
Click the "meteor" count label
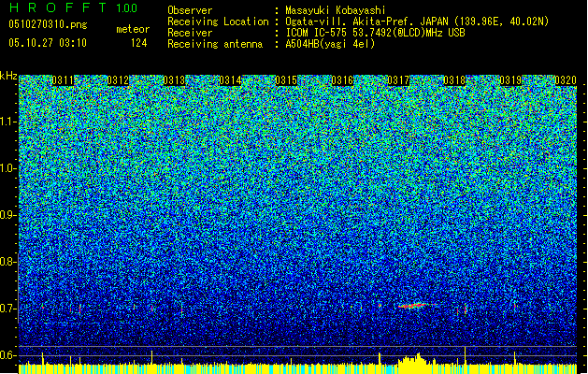[x=133, y=29]
